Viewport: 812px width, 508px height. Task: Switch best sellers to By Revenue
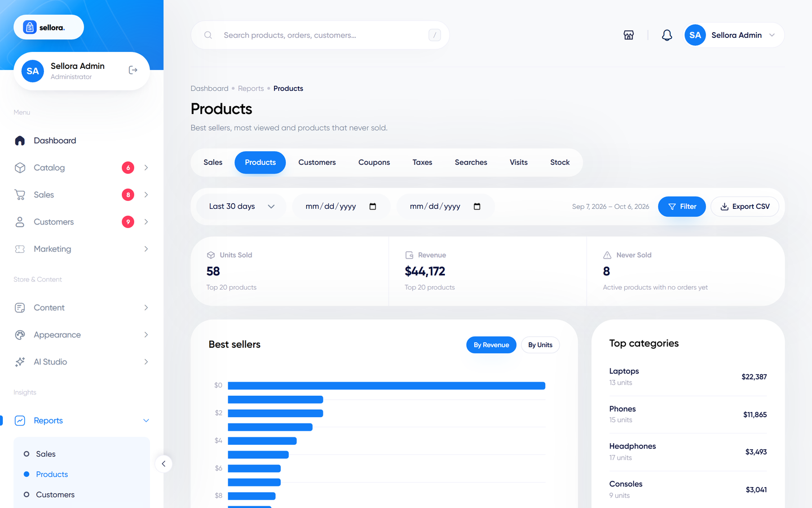(491, 345)
